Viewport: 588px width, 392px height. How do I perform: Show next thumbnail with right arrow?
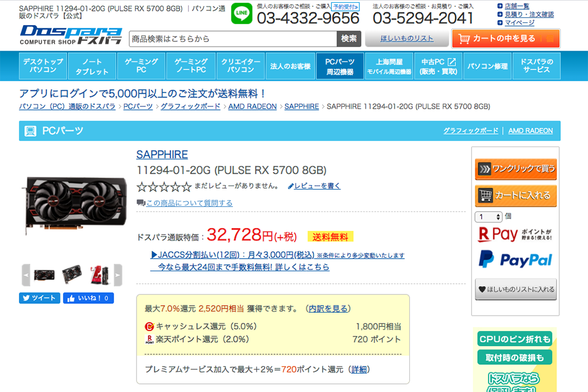(118, 275)
